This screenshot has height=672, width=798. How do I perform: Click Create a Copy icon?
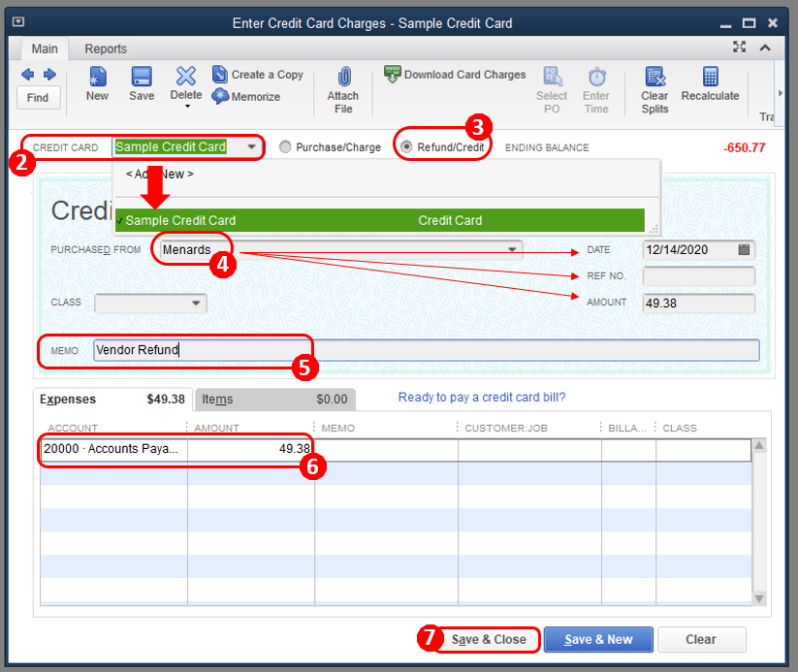(220, 75)
